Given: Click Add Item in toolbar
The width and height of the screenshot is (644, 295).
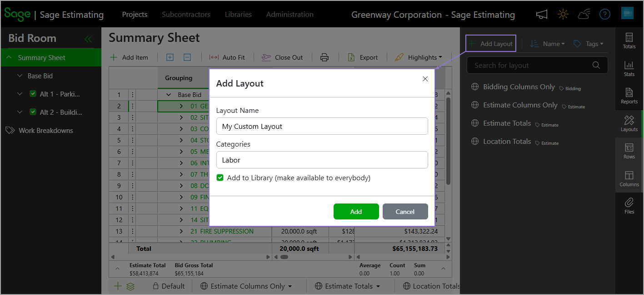Looking at the screenshot, I should (x=130, y=57).
